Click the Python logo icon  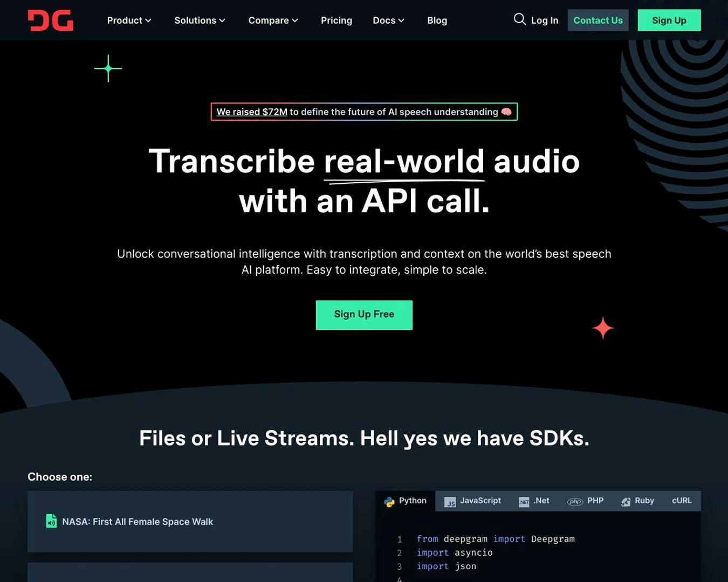(x=389, y=502)
